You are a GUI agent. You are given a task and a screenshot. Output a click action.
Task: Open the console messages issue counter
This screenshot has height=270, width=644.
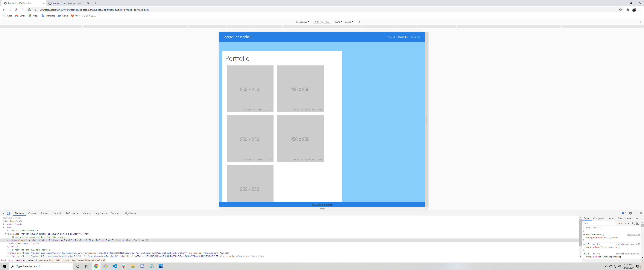tap(624, 213)
